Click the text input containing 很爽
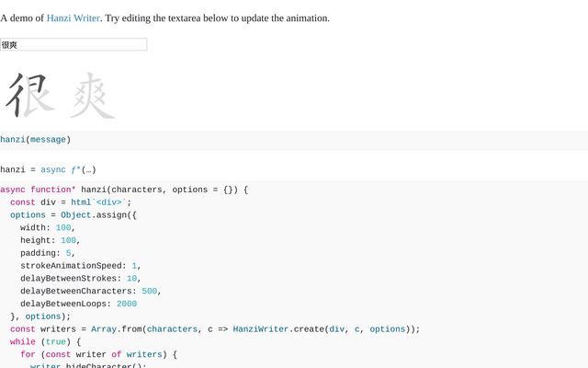This screenshot has width=588, height=368. click(73, 44)
